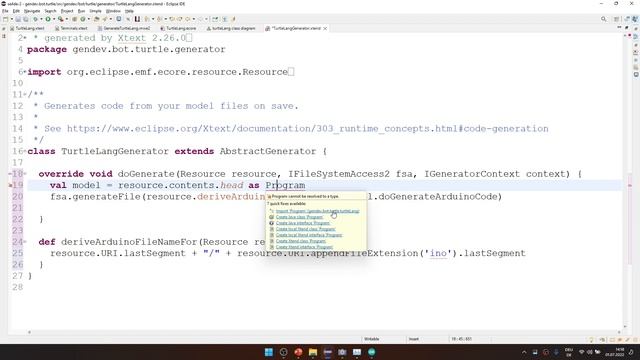Screen dimensions: 640x360
Task: Click the Debug bug toolbar icon
Action: click(x=36, y=19)
